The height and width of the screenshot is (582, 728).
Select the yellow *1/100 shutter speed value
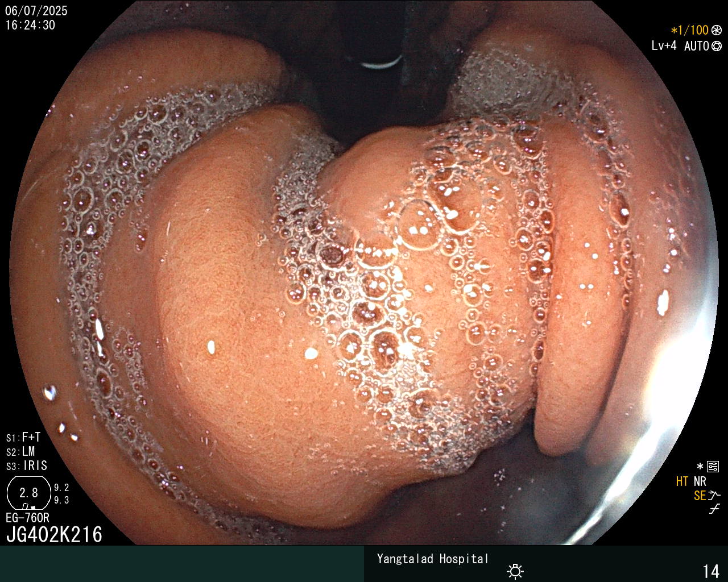click(690, 30)
